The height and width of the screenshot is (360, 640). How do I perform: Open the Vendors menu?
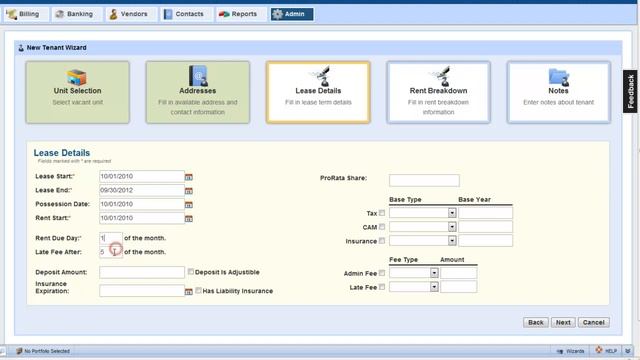(130, 14)
